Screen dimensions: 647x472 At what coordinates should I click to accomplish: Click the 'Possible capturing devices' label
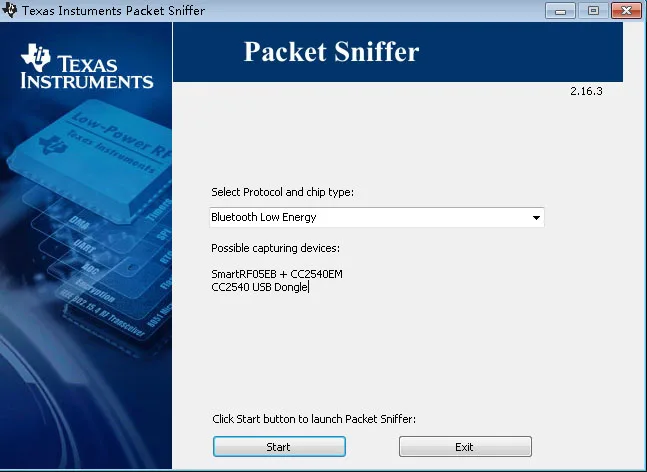click(276, 248)
